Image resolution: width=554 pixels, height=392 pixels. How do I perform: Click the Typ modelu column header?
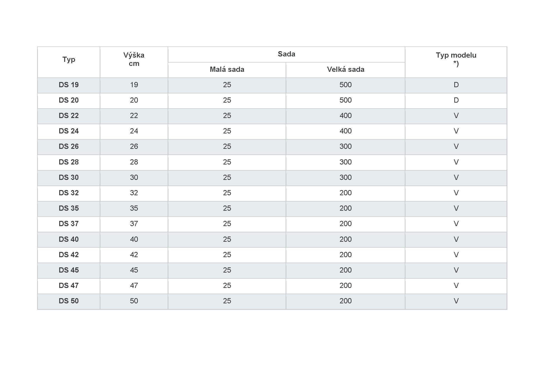click(x=456, y=59)
